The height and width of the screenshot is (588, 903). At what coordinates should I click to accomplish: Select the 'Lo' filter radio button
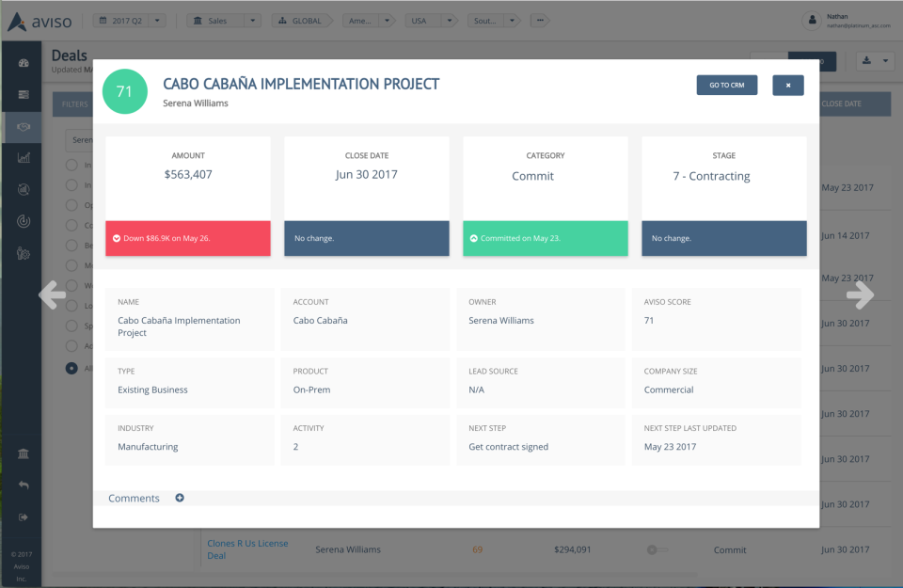[x=72, y=305]
